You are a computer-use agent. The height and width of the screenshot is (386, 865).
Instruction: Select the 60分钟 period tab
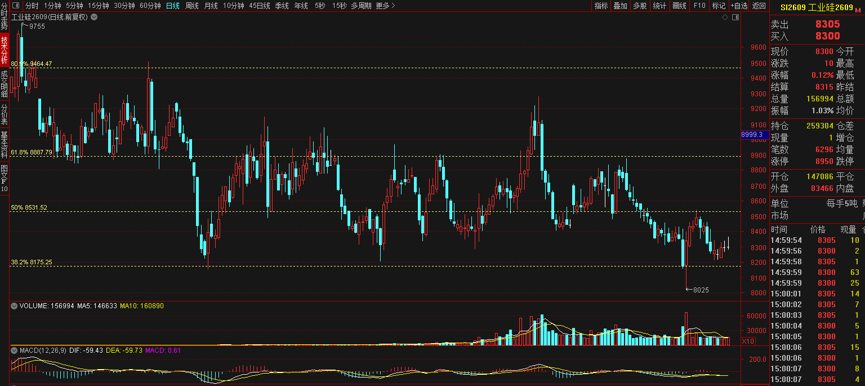pyautogui.click(x=149, y=6)
